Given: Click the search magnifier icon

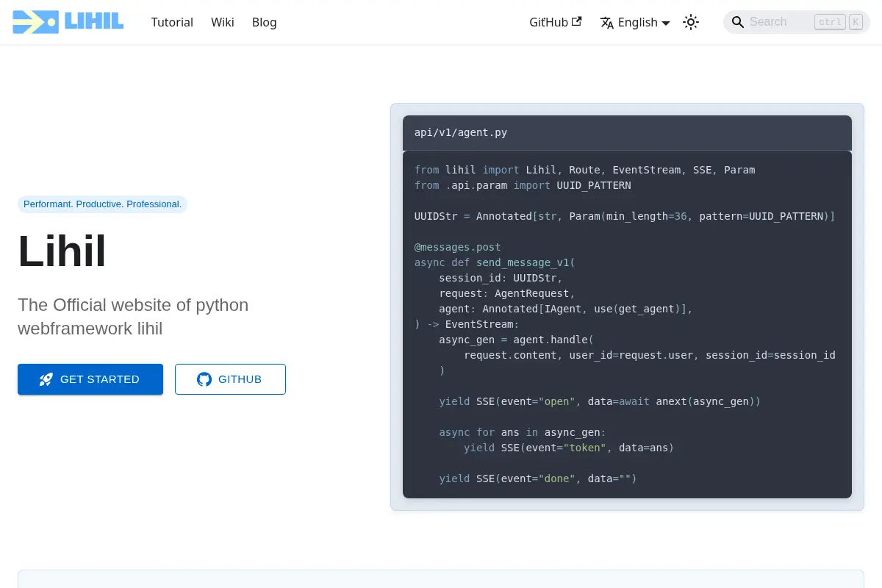Looking at the screenshot, I should pyautogui.click(x=738, y=22).
